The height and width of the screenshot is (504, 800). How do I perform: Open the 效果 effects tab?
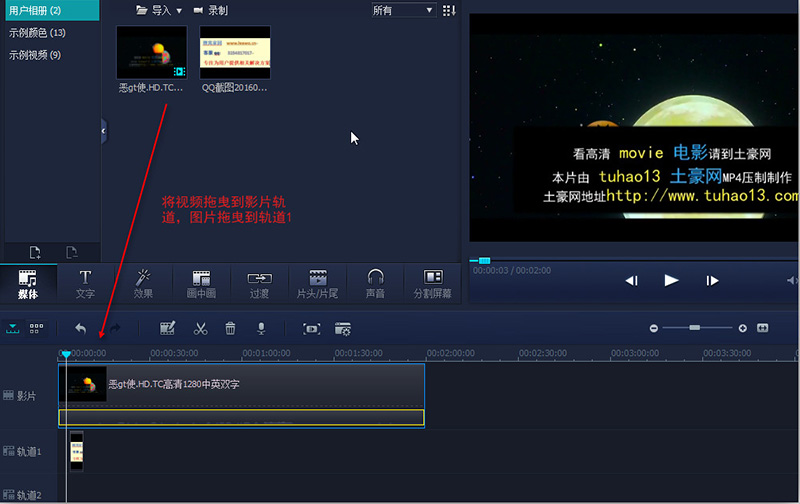click(143, 284)
